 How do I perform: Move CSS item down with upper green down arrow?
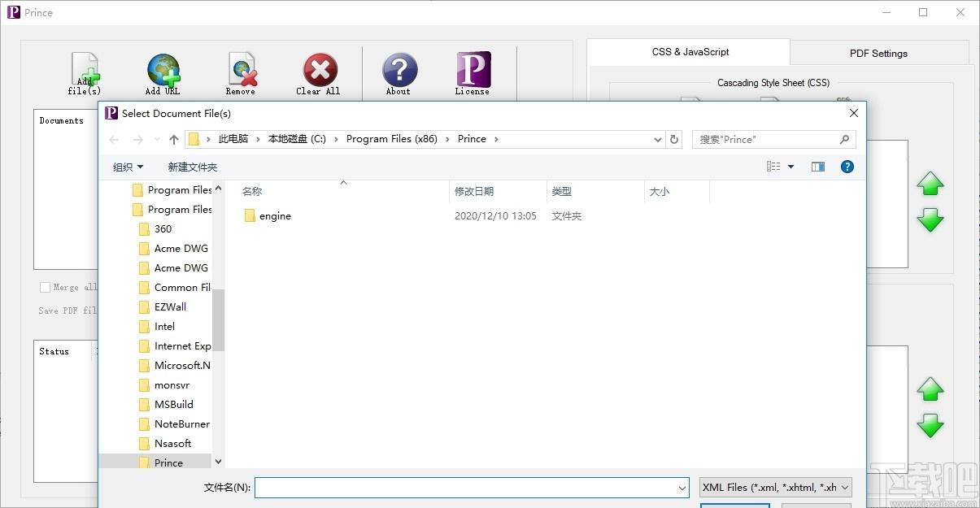click(x=930, y=219)
